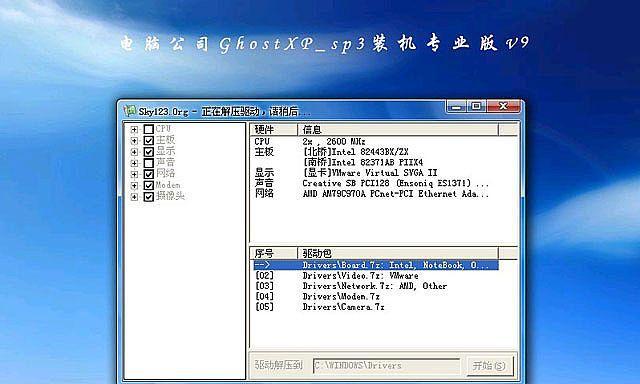The image size is (640, 384).
Task: Click the 硬件 column header
Action: pyautogui.click(x=273, y=130)
